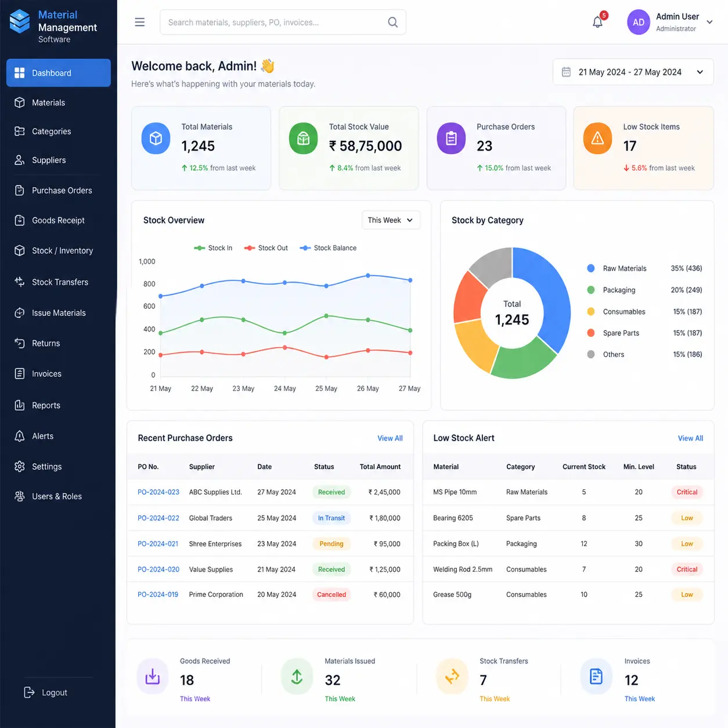Screen dimensions: 728x728
Task: Toggle the Stock Out legend series
Action: (266, 248)
